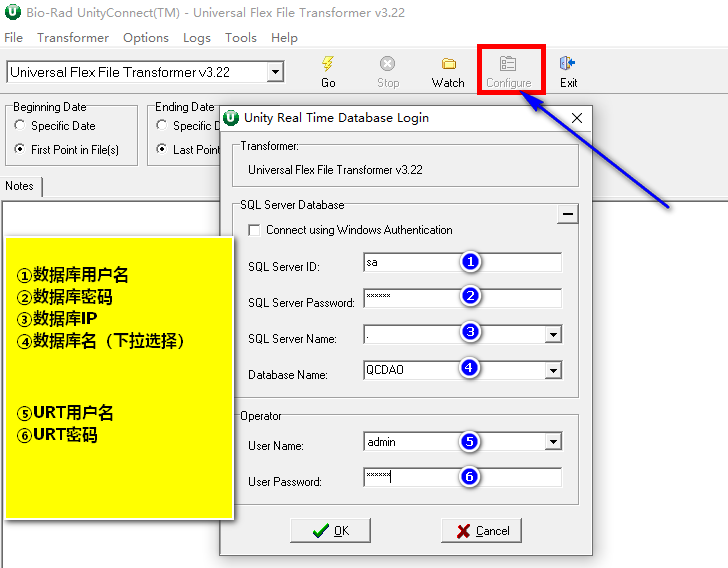Click the UnityConnect app icon in title bar

point(12,12)
